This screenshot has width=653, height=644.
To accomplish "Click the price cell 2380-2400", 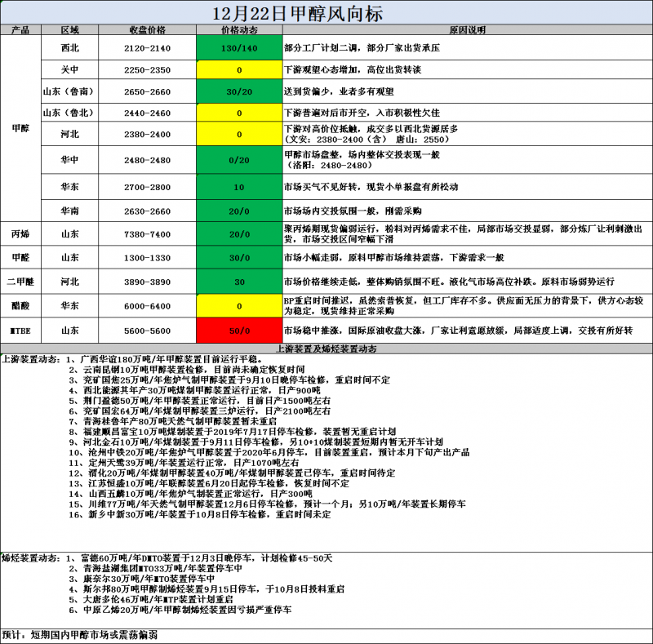I will pos(147,134).
